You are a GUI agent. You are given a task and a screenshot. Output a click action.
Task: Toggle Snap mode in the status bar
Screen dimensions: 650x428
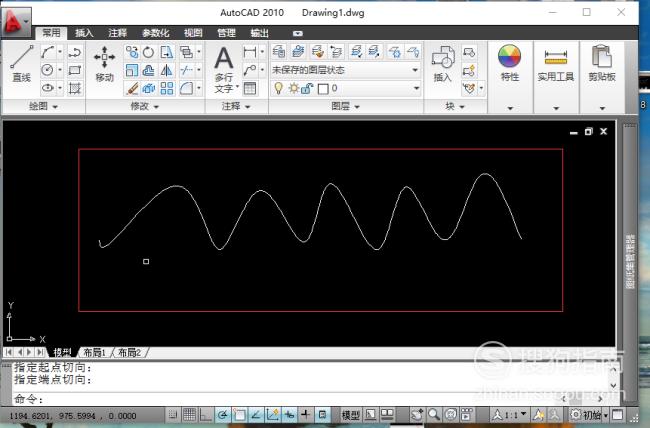[173, 414]
